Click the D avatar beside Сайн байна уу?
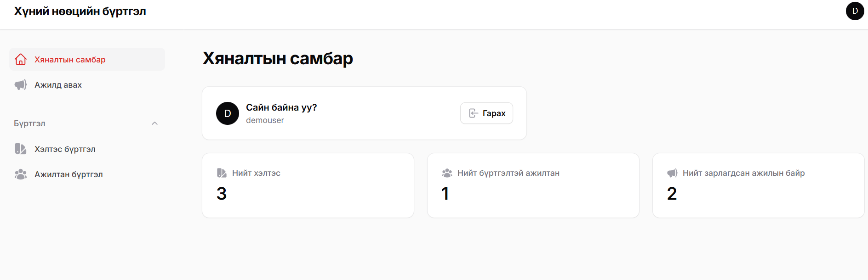 [228, 113]
